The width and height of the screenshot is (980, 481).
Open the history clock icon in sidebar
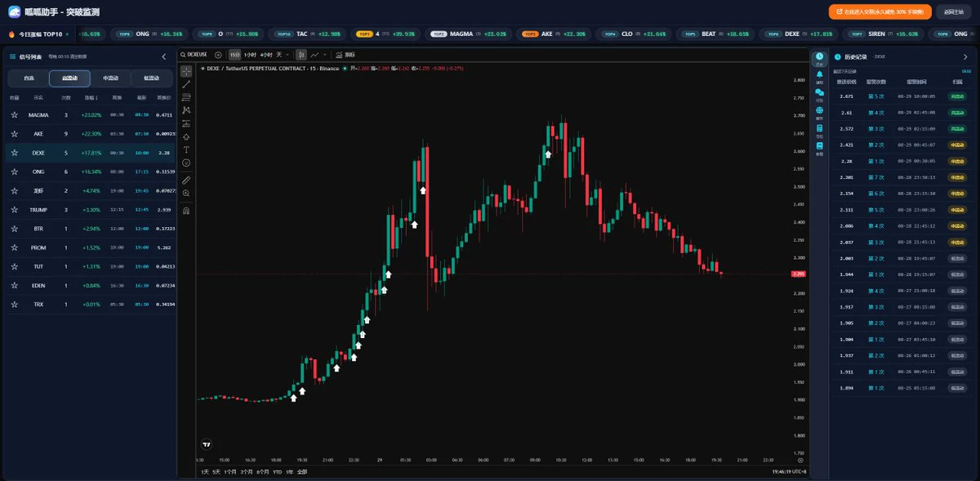click(x=820, y=57)
